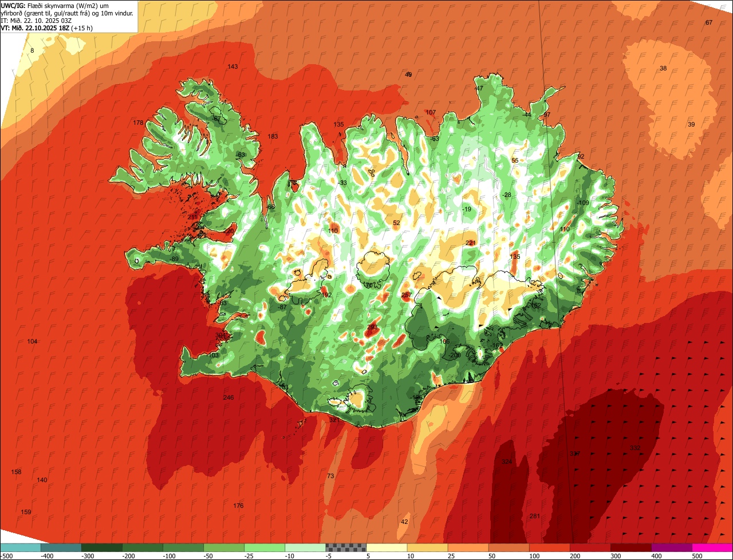
Task: Click the map value -44
Action: (x=527, y=115)
